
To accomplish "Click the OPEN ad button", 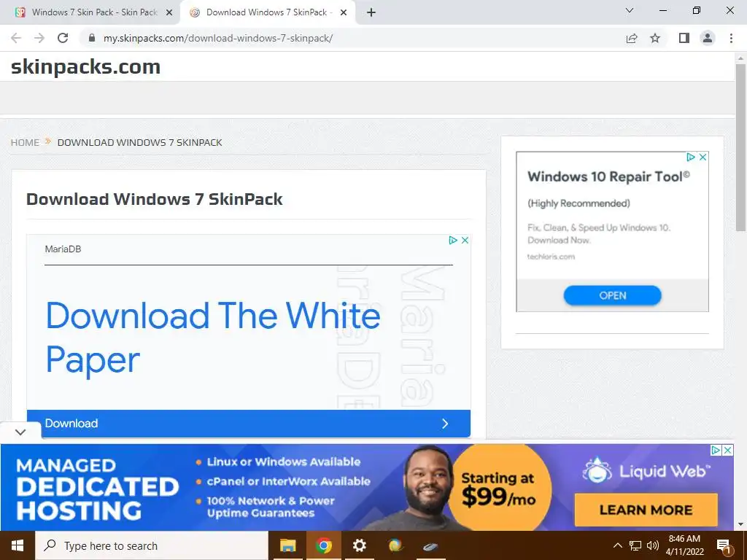I will tap(612, 296).
